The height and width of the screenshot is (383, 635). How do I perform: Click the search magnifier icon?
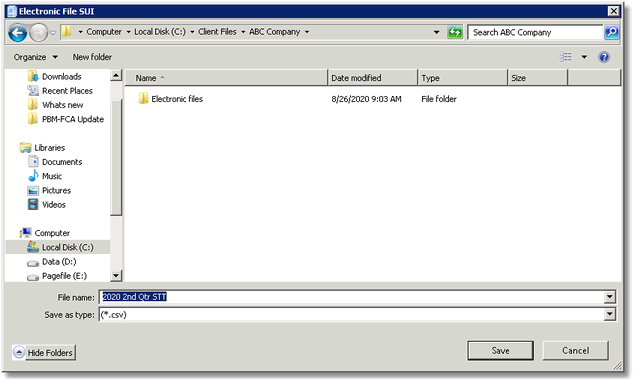(x=612, y=32)
